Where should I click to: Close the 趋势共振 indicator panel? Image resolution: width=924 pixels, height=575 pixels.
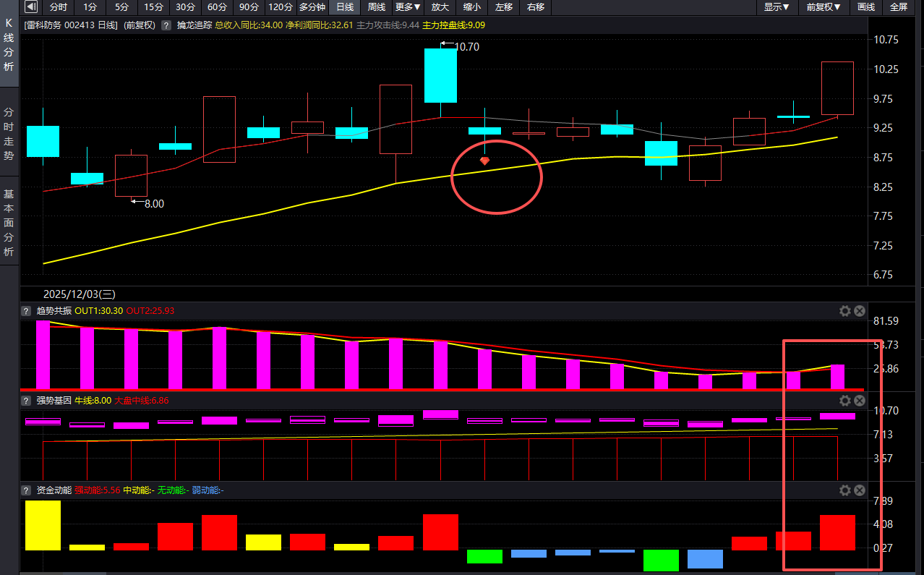point(860,311)
